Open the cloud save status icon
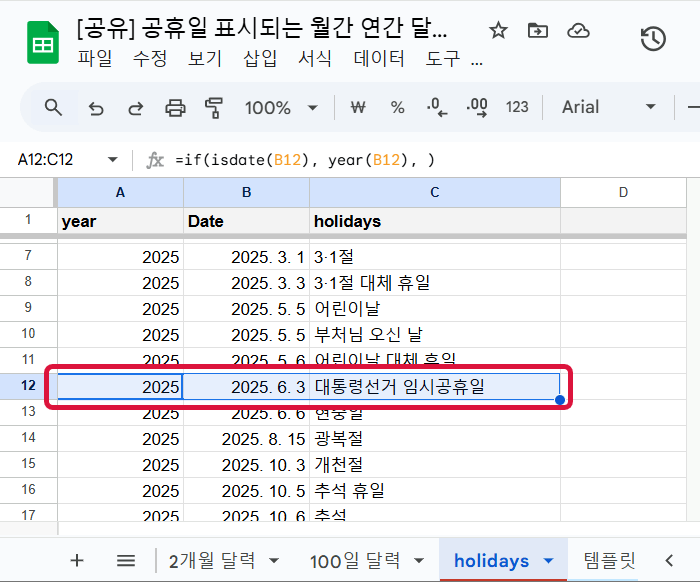The width and height of the screenshot is (700, 582). [578, 30]
